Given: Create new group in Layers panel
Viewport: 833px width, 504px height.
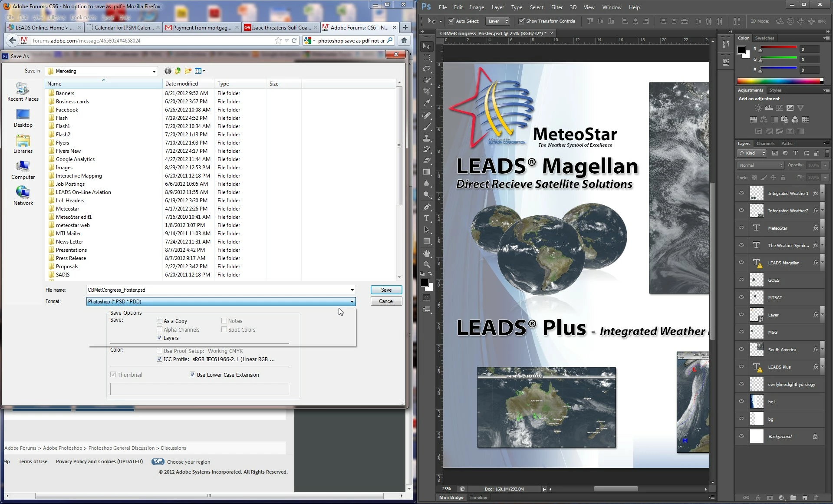Looking at the screenshot, I should pyautogui.click(x=793, y=498).
